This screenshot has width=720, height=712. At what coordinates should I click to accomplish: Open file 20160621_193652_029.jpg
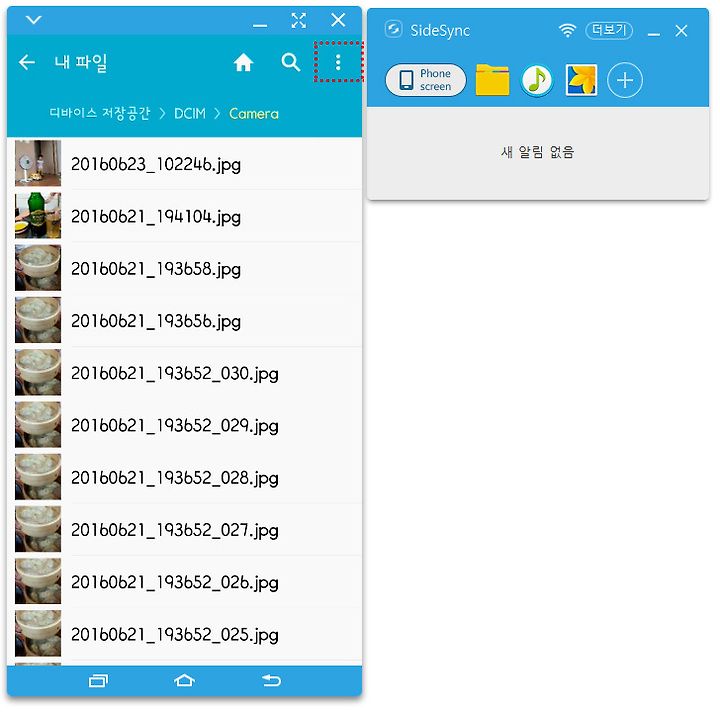coord(184,425)
